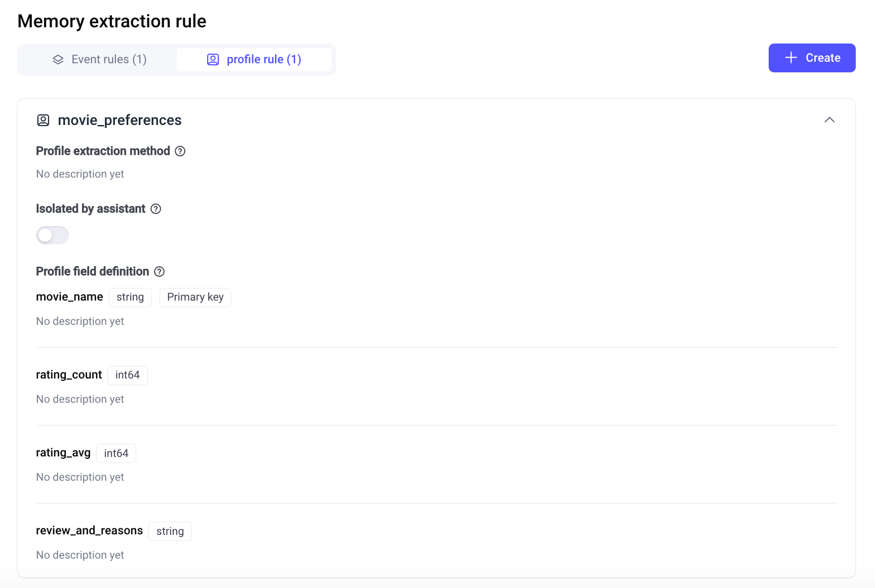
Task: Enable the Isolated by assistant switch
Action: (52, 235)
